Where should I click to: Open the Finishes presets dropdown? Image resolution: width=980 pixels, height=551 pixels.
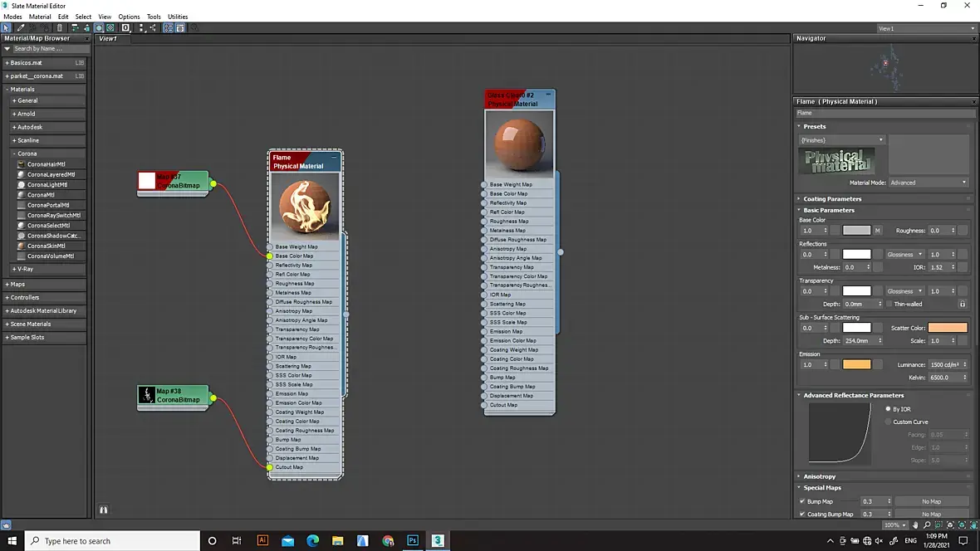point(842,140)
